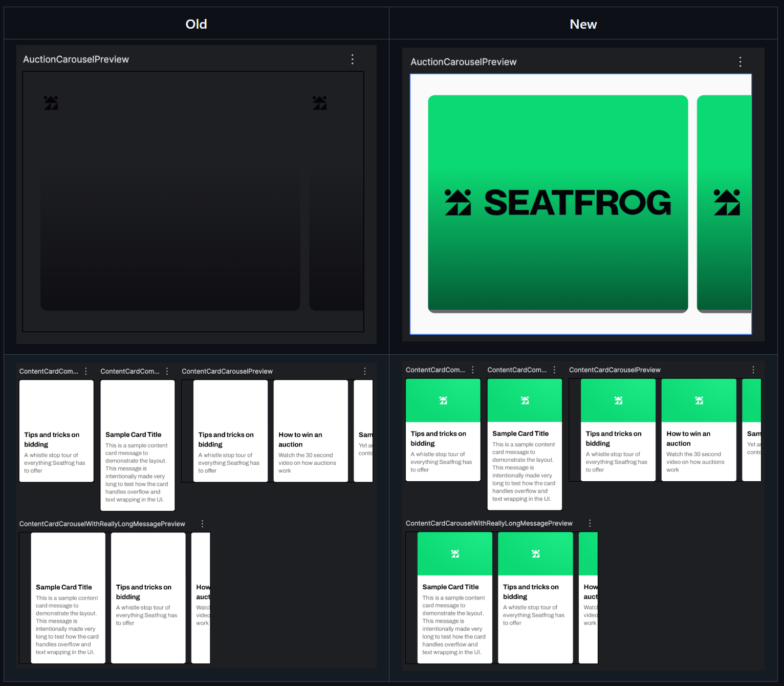This screenshot has height=686, width=784.
Task: Click 'Sample Card Title' card in Old long-message carousel
Action: click(x=68, y=598)
